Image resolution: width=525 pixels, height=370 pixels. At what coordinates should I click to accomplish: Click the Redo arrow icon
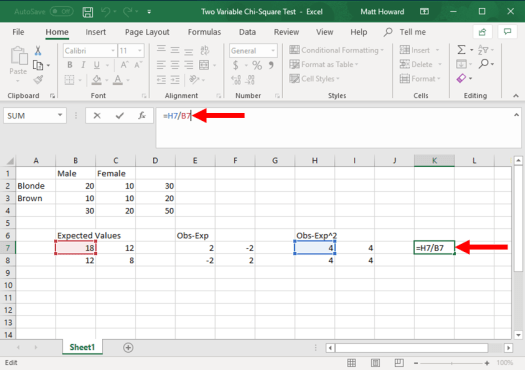coord(127,12)
